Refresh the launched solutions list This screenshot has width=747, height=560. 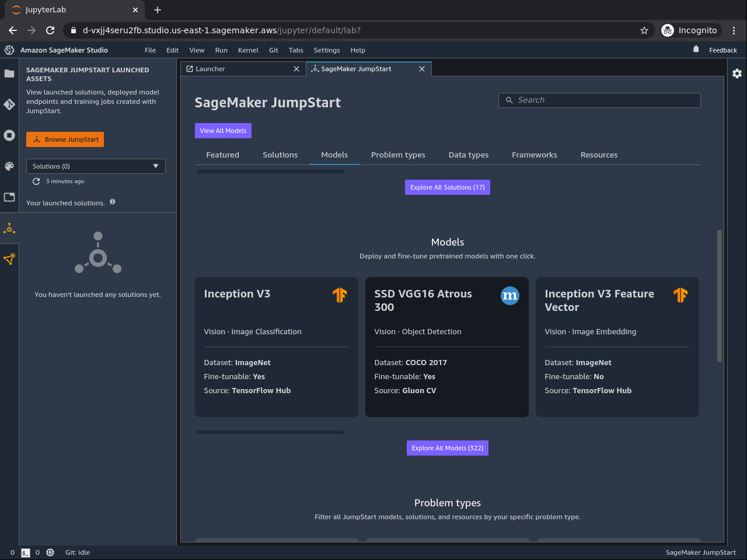click(36, 181)
